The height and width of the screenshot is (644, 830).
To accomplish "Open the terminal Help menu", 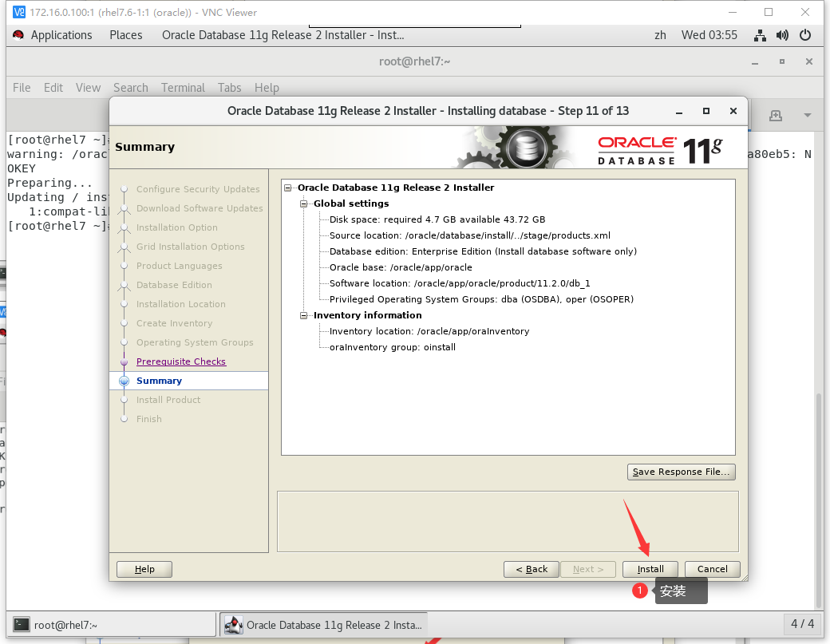I will click(267, 87).
